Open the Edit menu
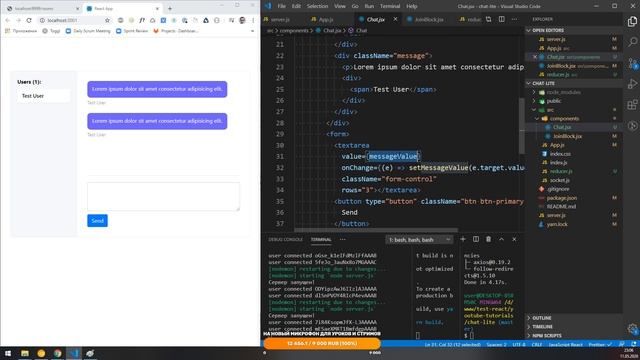This screenshot has height=360, width=640. pyautogui.click(x=296, y=6)
